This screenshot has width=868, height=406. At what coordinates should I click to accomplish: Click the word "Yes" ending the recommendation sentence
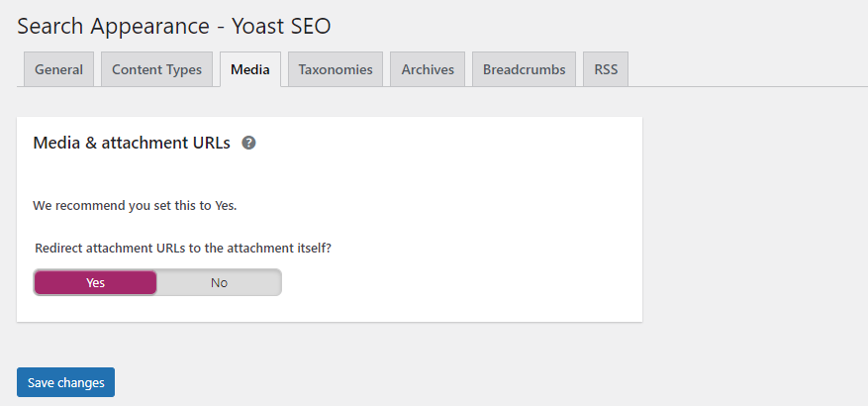[225, 206]
